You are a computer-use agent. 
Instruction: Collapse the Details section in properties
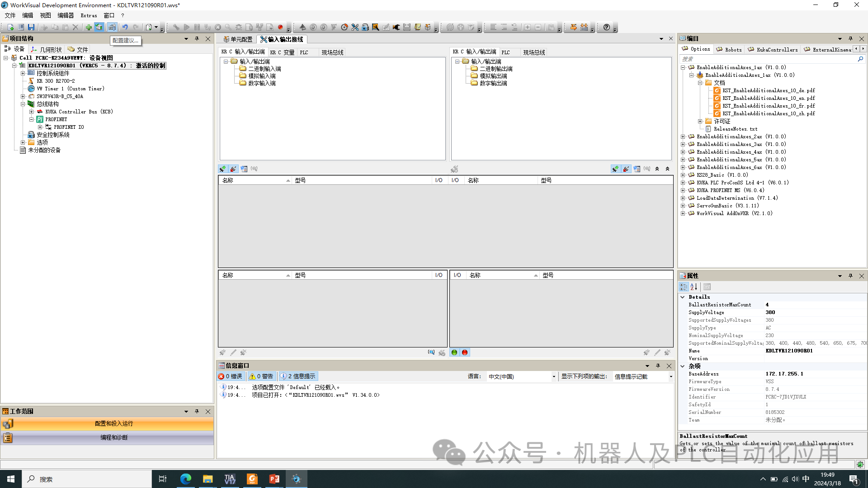pyautogui.click(x=683, y=297)
